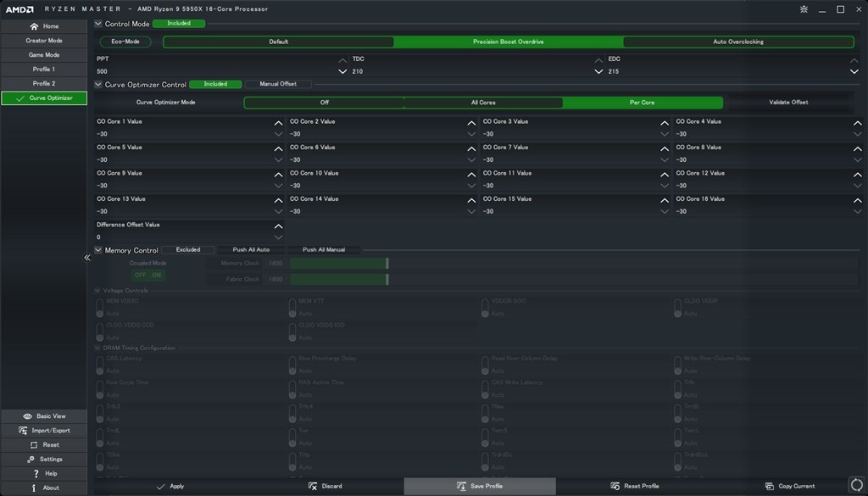
Task: Click the Copy Current icon
Action: (769, 487)
